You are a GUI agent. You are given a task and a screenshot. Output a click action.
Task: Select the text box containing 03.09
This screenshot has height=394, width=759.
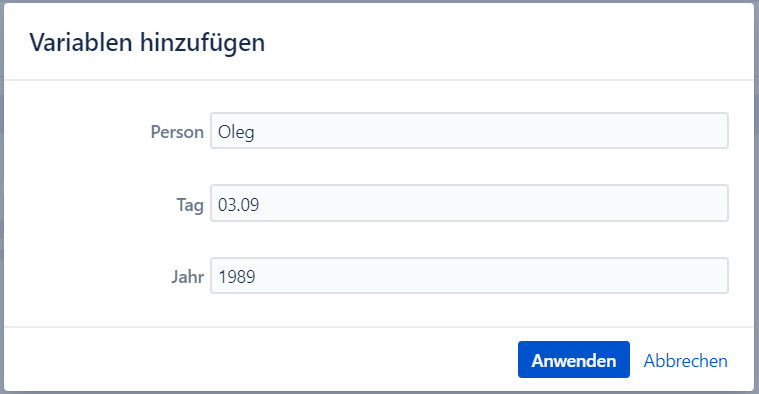[469, 203]
